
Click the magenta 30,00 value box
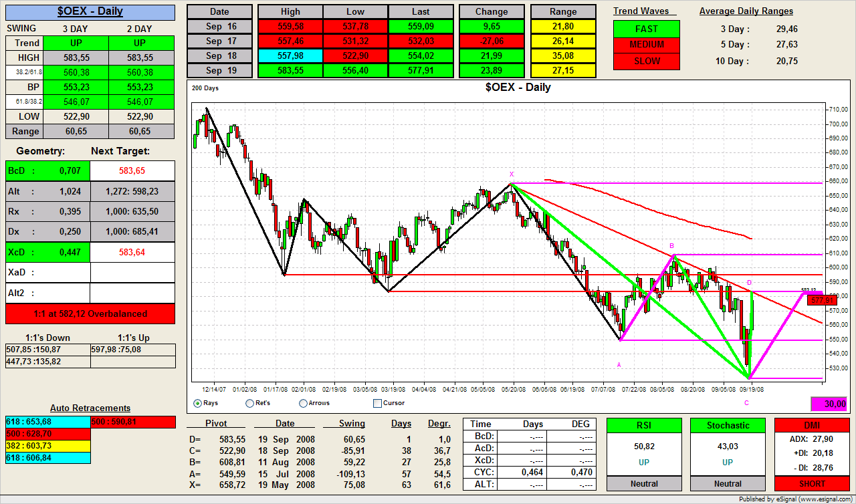click(829, 404)
